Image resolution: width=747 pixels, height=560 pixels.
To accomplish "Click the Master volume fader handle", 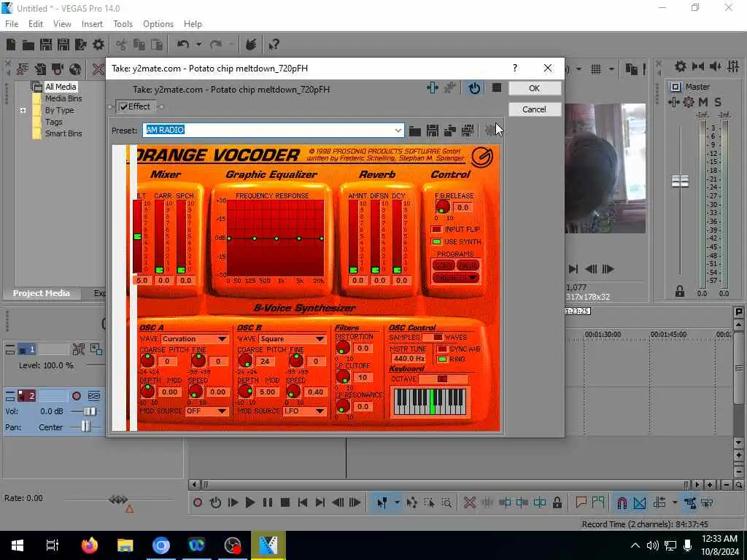I will (x=680, y=181).
